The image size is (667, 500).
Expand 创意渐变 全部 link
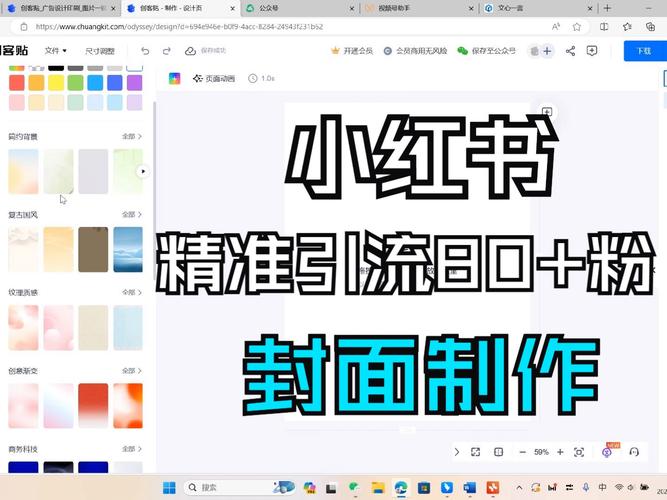pos(131,371)
